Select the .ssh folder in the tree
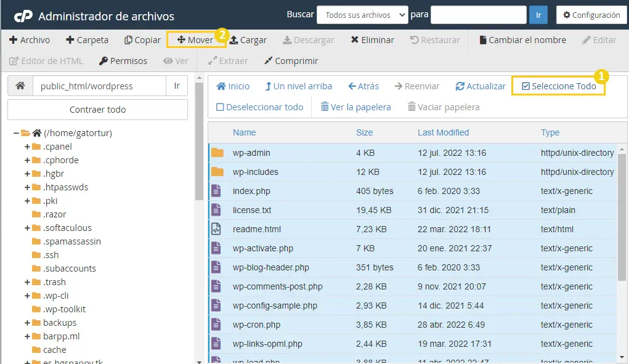This screenshot has width=629, height=364. (x=46, y=255)
